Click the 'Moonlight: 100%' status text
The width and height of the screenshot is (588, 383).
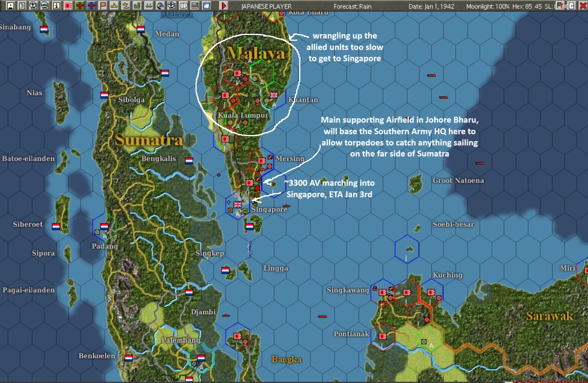click(488, 6)
